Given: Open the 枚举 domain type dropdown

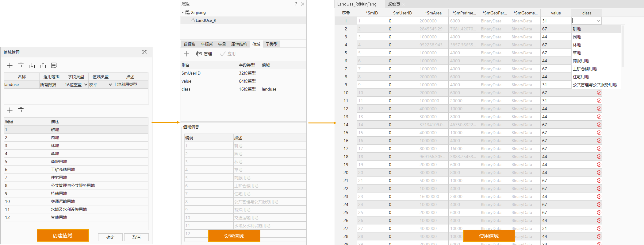Looking at the screenshot, I should pos(110,85).
